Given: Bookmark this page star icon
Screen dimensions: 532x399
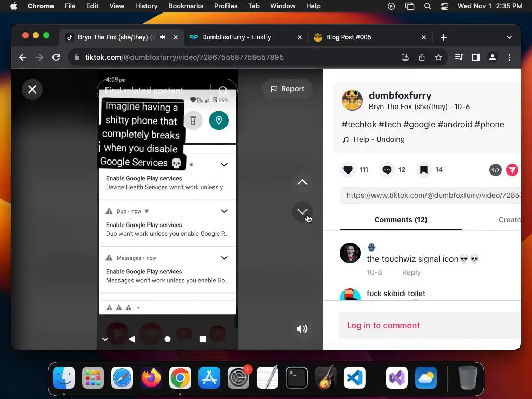Looking at the screenshot, I should coord(438,57).
